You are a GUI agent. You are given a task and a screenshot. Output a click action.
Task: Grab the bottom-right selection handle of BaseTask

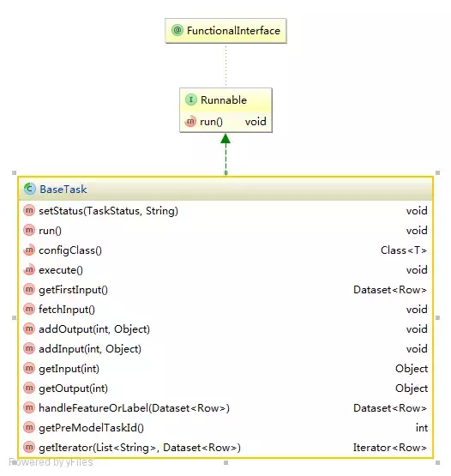tap(437, 462)
